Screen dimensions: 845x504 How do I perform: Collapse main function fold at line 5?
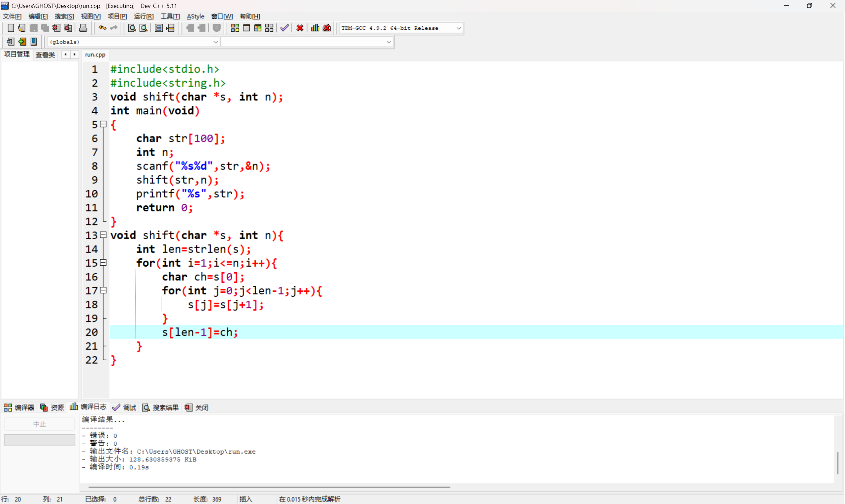pos(103,124)
